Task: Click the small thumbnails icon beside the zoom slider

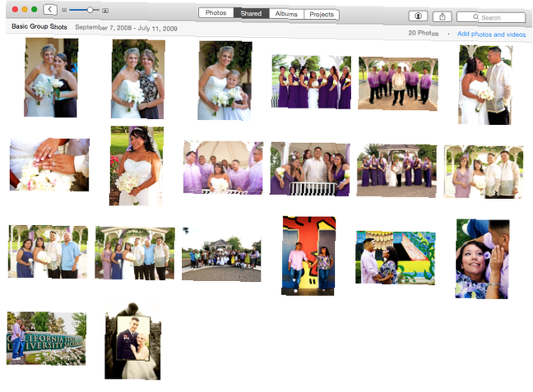Action: (x=64, y=10)
